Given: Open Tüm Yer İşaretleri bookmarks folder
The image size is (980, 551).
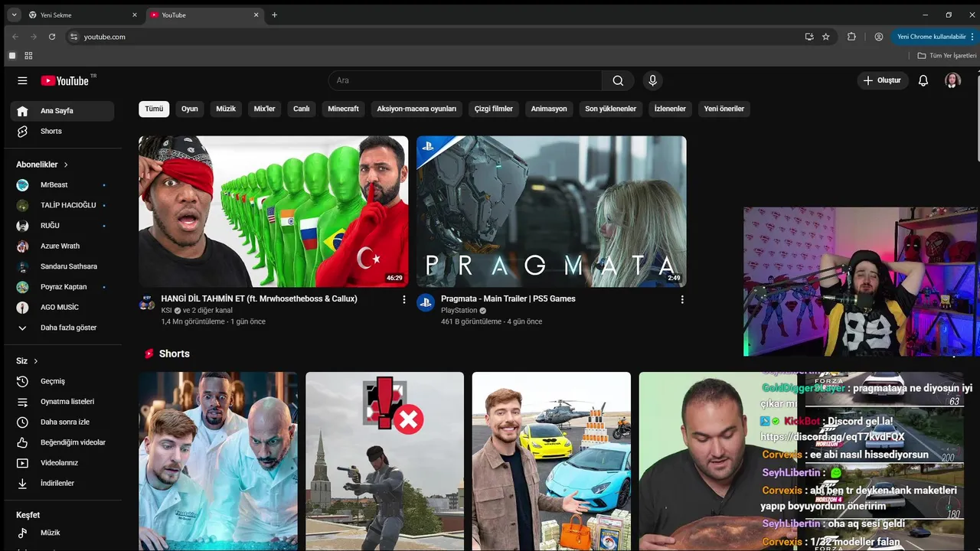Looking at the screenshot, I should pyautogui.click(x=947, y=55).
